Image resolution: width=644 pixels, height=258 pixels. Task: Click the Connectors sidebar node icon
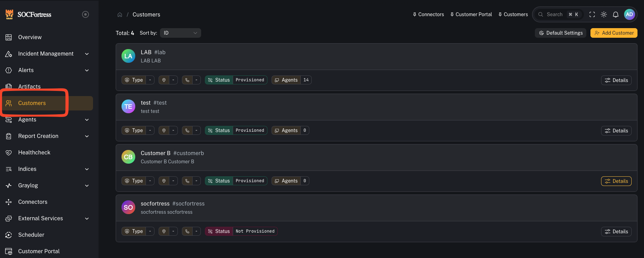9,202
